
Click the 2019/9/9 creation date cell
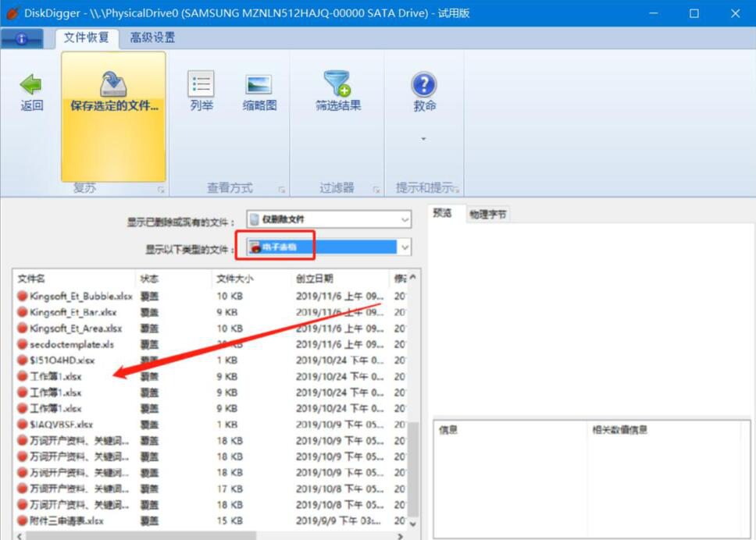point(338,520)
